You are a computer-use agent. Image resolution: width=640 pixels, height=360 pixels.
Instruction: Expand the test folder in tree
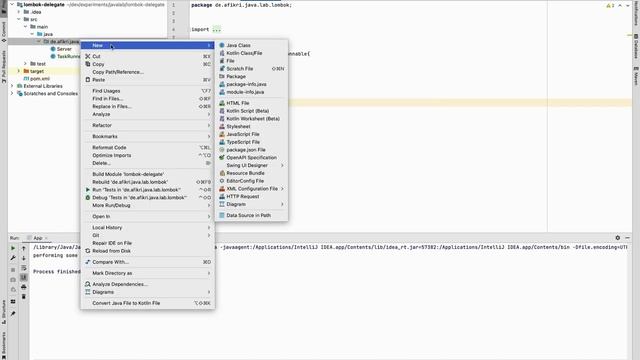25,64
